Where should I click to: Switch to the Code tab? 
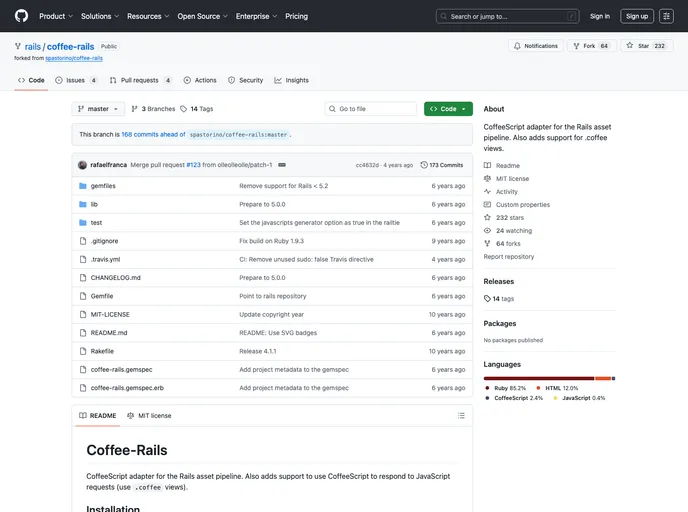pyautogui.click(x=31, y=80)
